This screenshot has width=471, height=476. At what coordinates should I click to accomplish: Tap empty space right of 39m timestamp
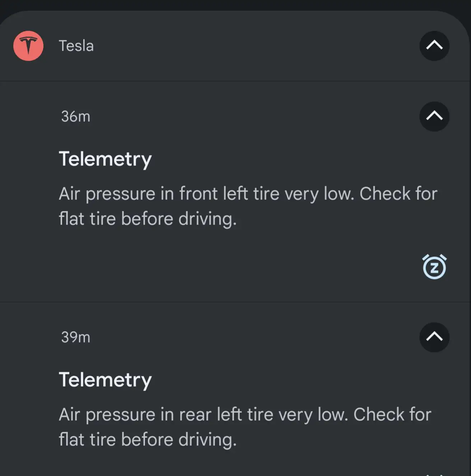tap(251, 337)
